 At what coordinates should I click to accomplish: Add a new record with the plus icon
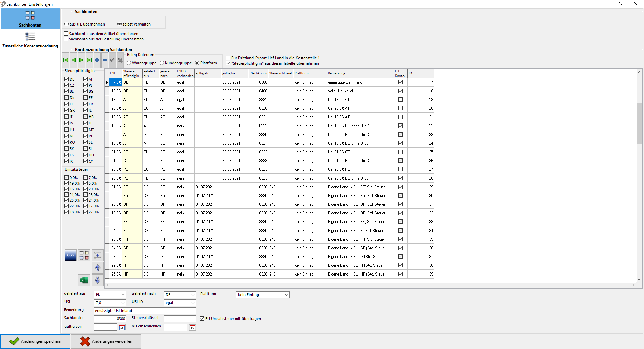pos(97,60)
